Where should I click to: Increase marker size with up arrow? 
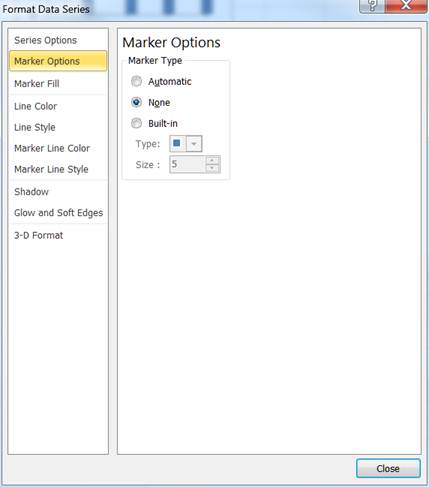tap(212, 160)
